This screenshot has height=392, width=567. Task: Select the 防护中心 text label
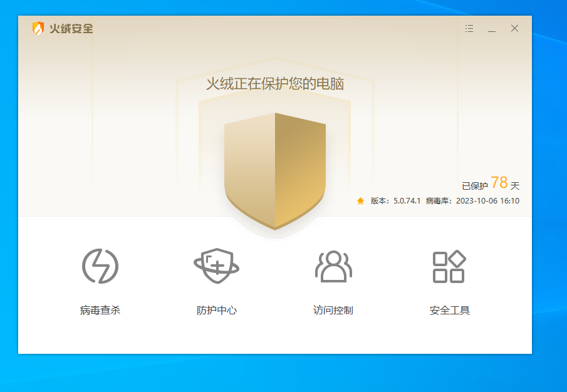(x=216, y=310)
